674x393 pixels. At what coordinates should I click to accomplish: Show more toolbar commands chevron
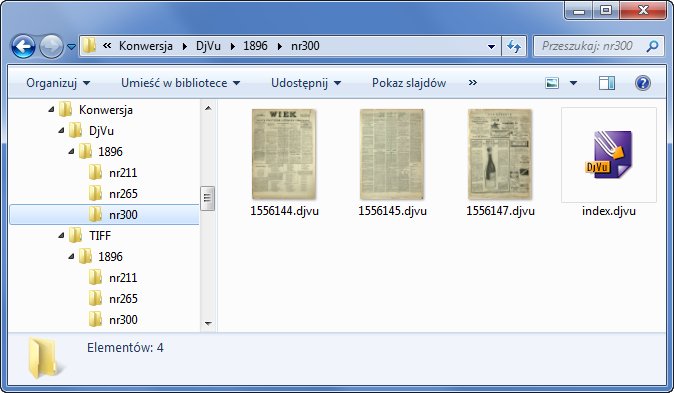(473, 83)
